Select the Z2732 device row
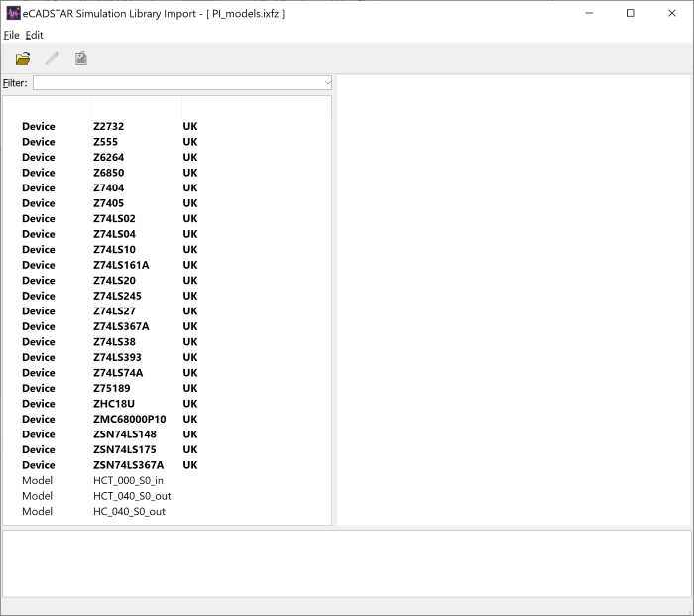694x616 pixels. [x=168, y=126]
